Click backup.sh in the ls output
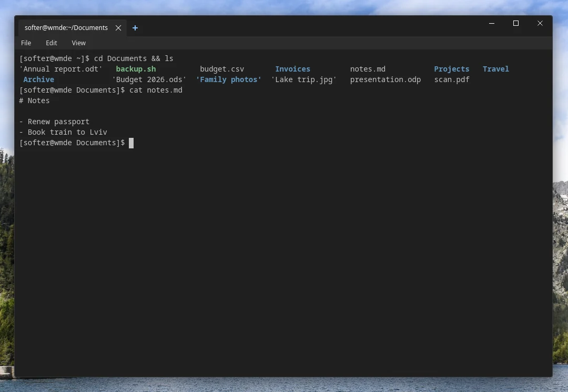 [x=136, y=69]
